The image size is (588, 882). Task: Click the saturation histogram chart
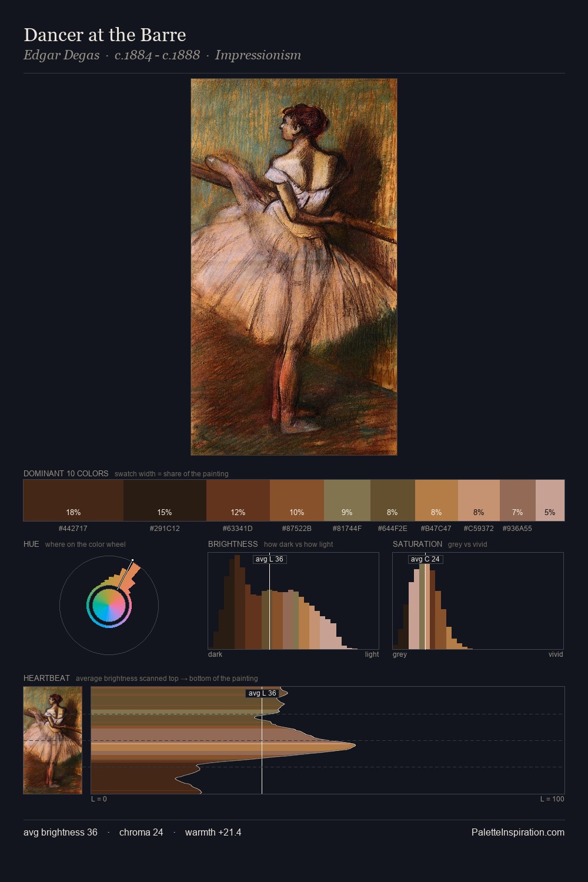(x=478, y=601)
